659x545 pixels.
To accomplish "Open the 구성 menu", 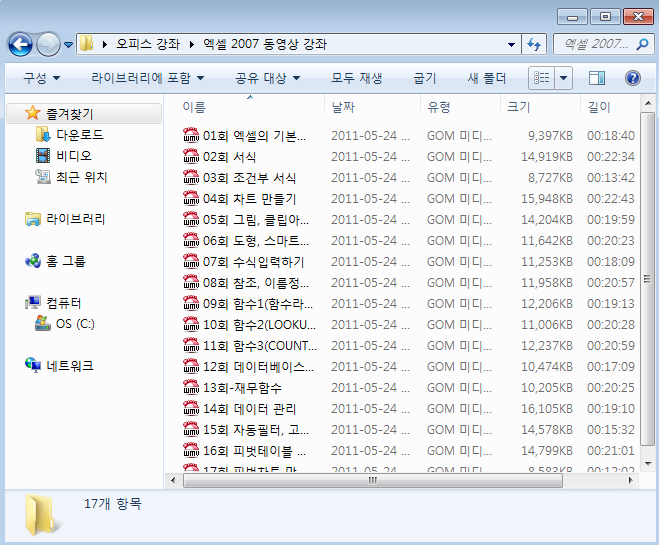I will coord(42,78).
